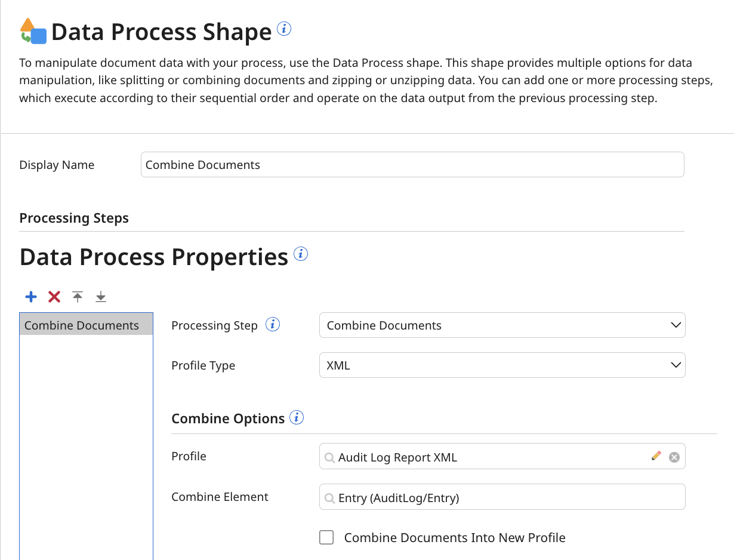Focus the Display Name text box
Screen dimensions: 734x560
click(412, 164)
